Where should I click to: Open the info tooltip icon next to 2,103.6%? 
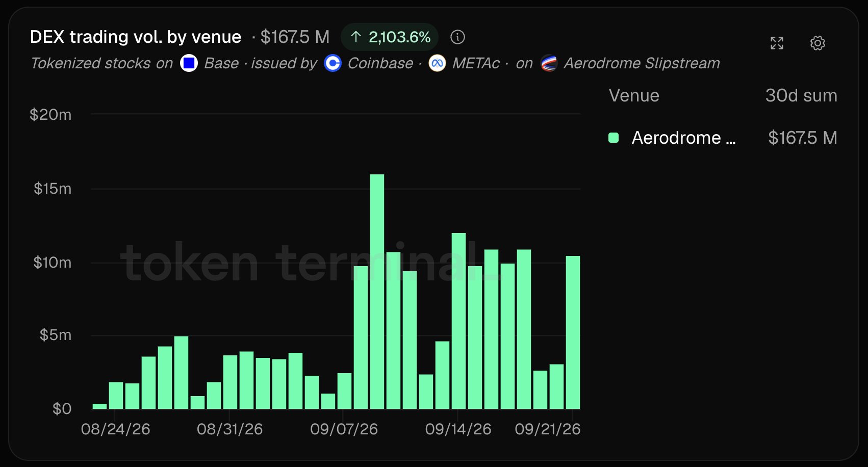(457, 37)
